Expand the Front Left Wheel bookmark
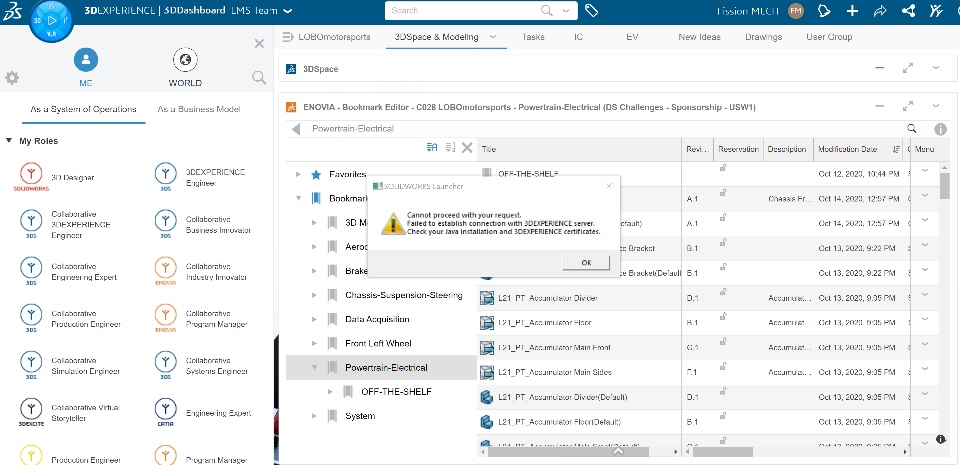The image size is (960, 465). point(314,344)
